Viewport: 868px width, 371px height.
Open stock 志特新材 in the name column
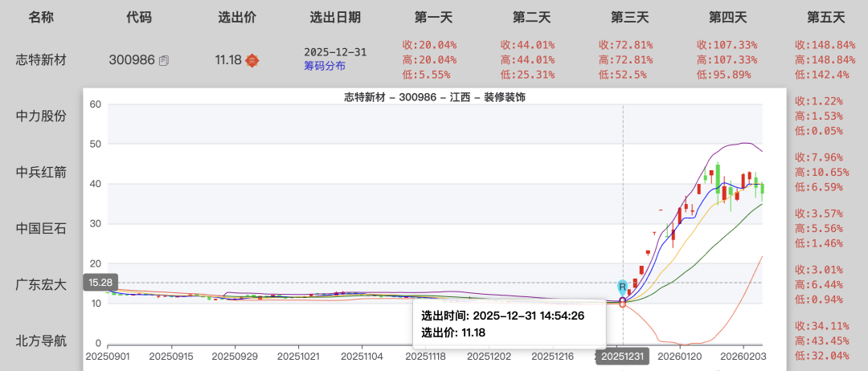(41, 59)
